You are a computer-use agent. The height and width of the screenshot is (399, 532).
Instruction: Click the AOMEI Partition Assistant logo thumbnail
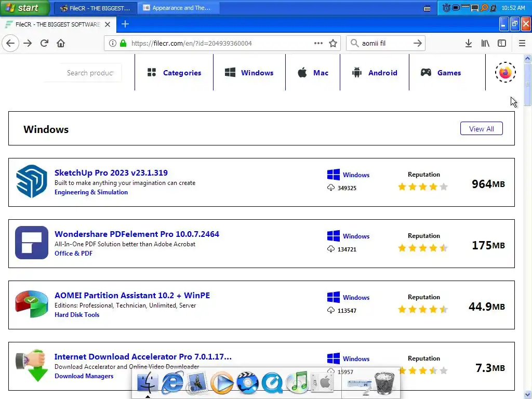(x=32, y=304)
